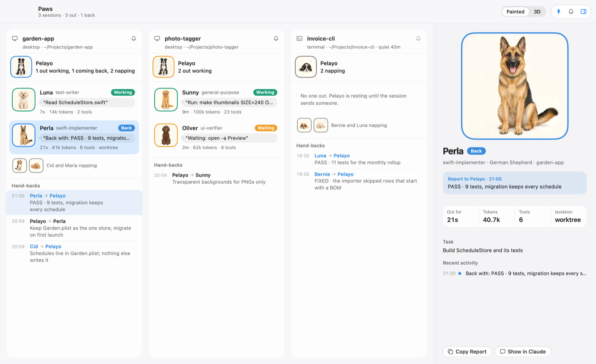Click the garden-app desktop monitor icon
This screenshot has height=364, width=596.
[15, 38]
